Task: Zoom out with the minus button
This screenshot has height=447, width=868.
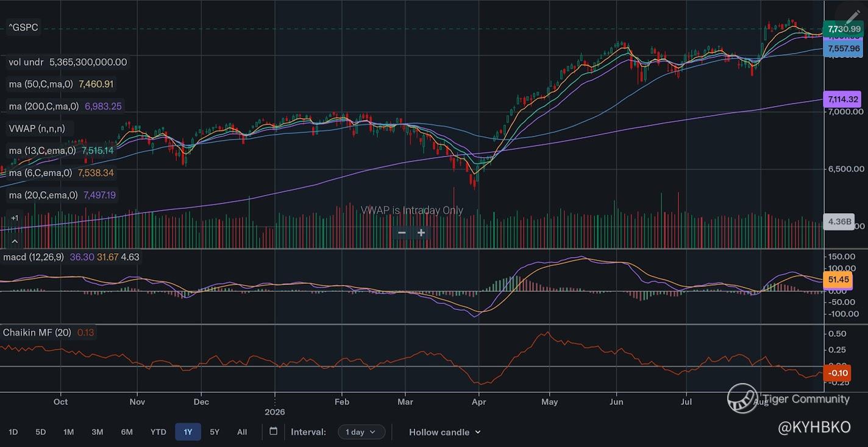Action: (x=402, y=233)
